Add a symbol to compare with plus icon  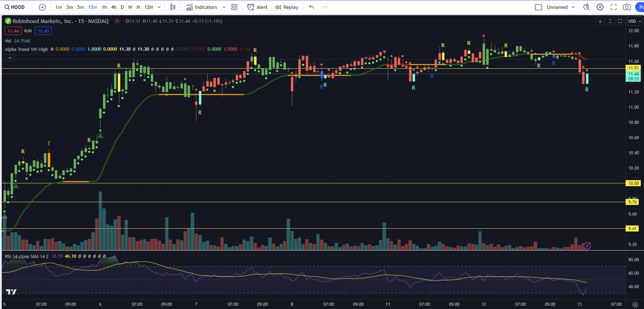(42, 8)
